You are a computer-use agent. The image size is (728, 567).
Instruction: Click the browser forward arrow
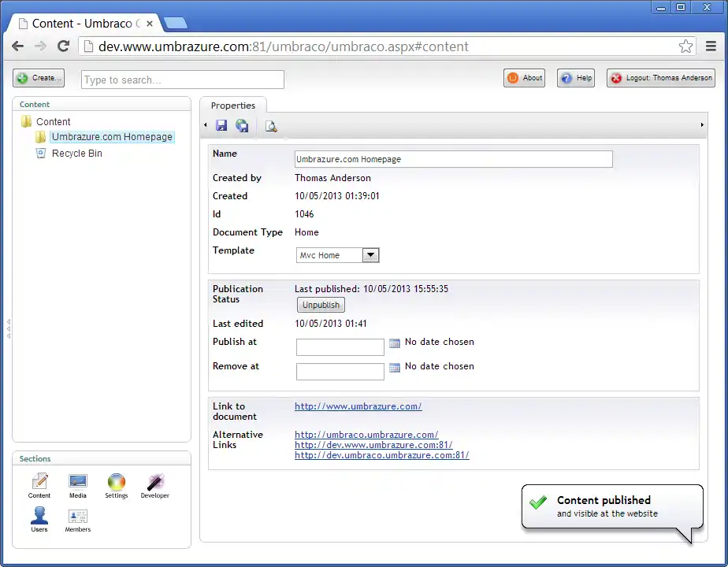click(41, 46)
